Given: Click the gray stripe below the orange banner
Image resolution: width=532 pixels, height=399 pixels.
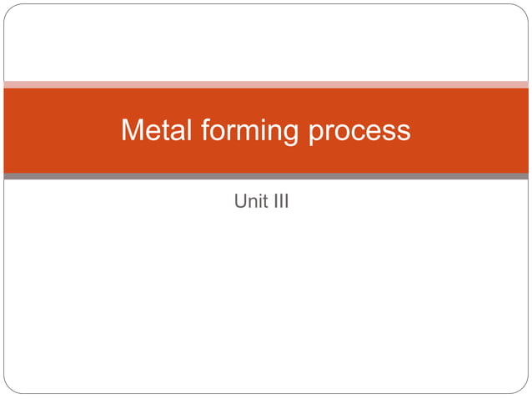Looking at the screenshot, I should click(x=266, y=176).
